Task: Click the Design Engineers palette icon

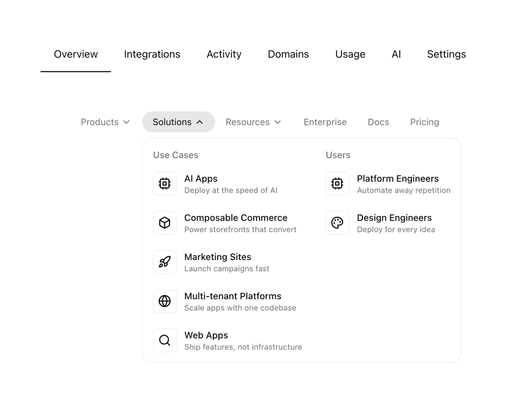Action: (337, 223)
